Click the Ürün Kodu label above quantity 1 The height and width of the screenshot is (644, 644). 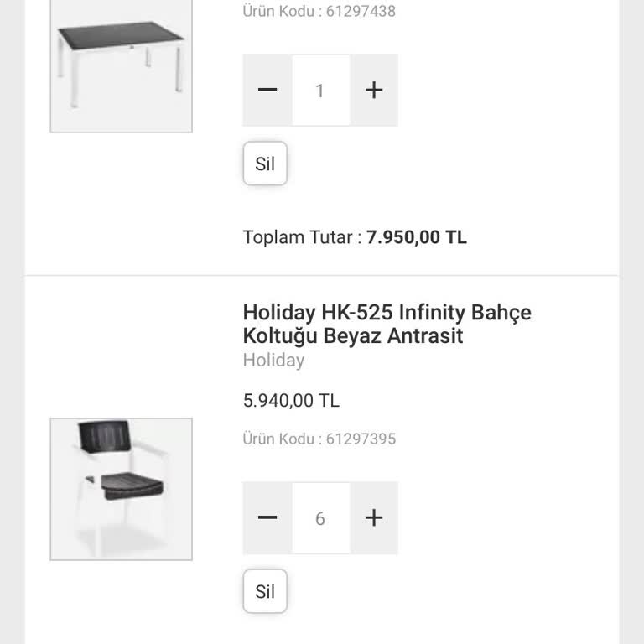point(282,11)
